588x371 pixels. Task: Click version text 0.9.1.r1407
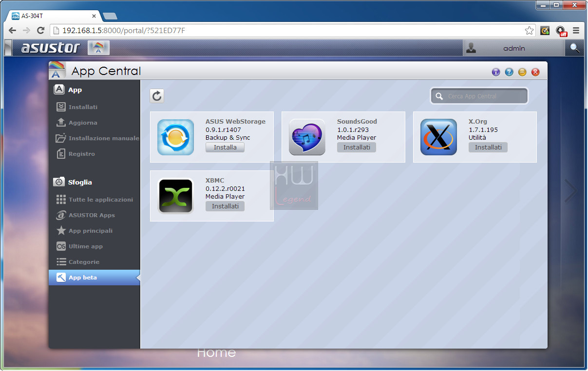[223, 130]
